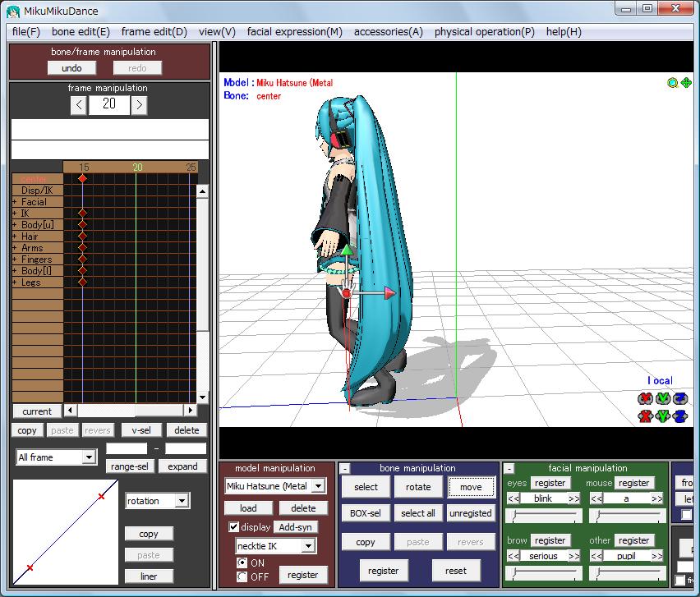The image size is (700, 597).
Task: Adjust the brow serious slider
Action: 544,573
